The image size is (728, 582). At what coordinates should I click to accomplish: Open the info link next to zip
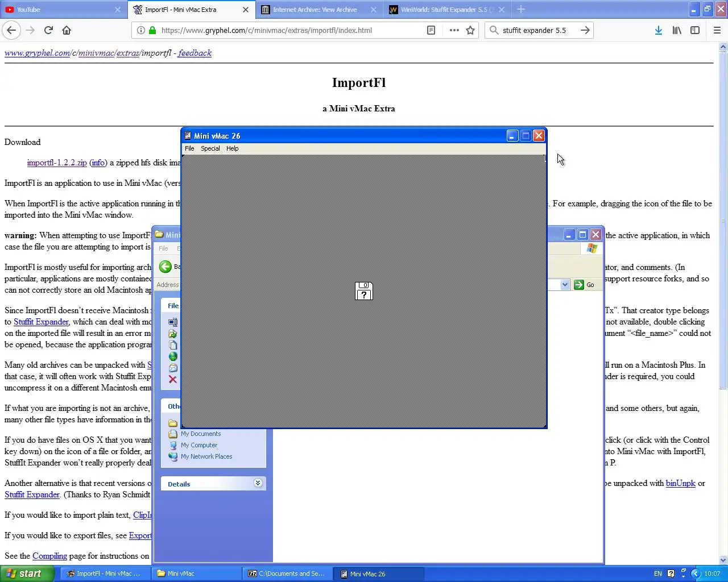[x=98, y=163]
